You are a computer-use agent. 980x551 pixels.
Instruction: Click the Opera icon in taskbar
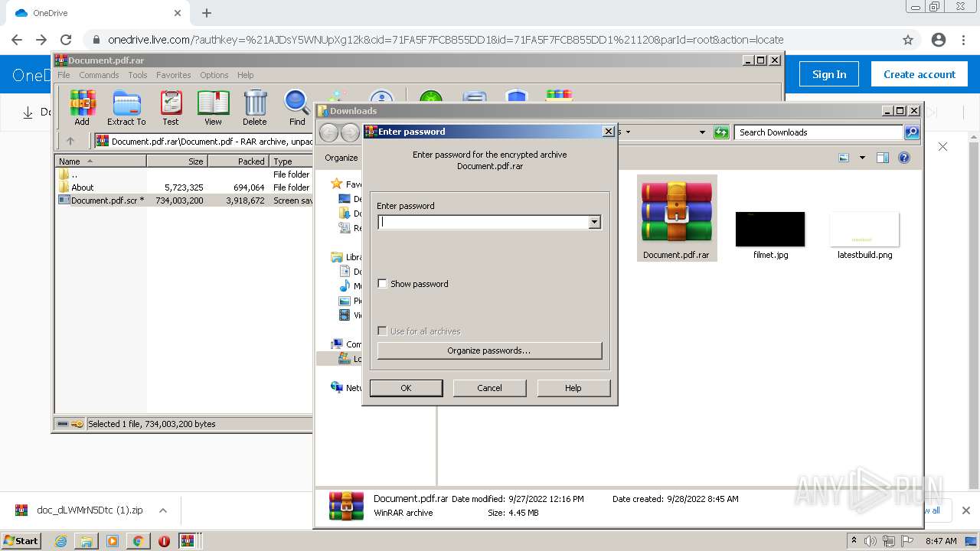pos(164,541)
